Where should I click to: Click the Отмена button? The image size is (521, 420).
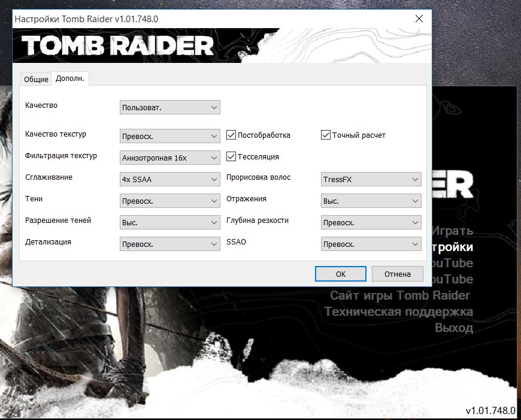(398, 274)
